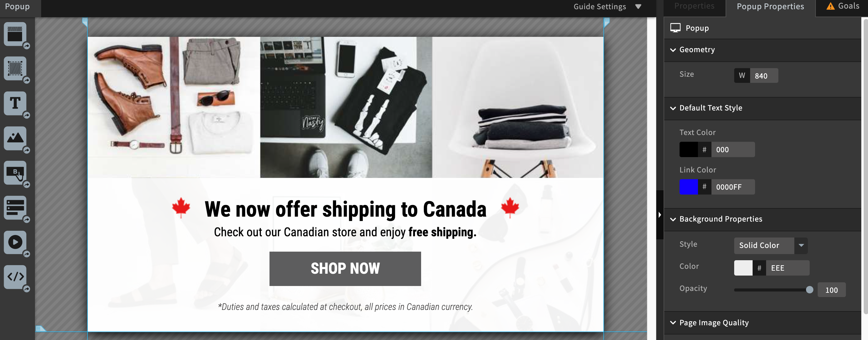Select the Button widget tool
This screenshot has height=340, width=868.
coord(15,172)
